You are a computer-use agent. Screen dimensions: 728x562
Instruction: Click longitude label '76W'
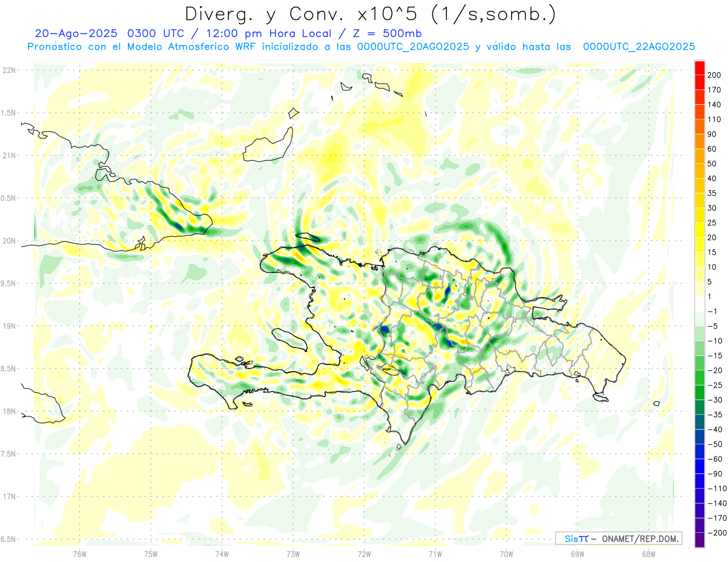(79, 553)
